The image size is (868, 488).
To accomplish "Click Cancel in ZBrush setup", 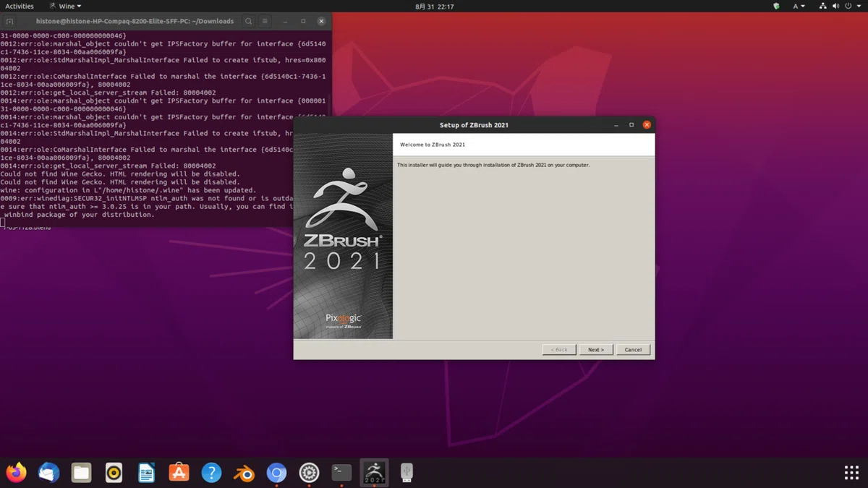I will click(x=633, y=349).
